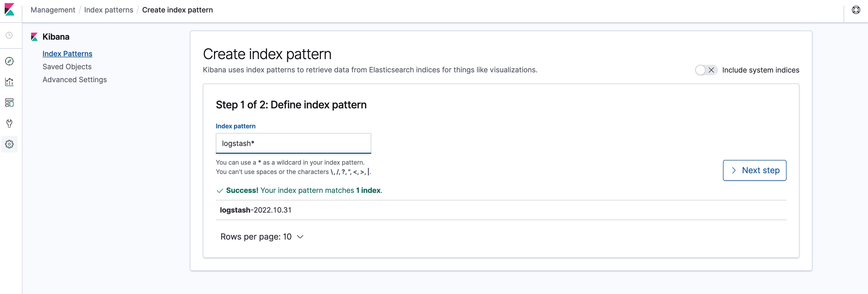
Task: Open the Index Patterns link in sidebar
Action: click(67, 54)
